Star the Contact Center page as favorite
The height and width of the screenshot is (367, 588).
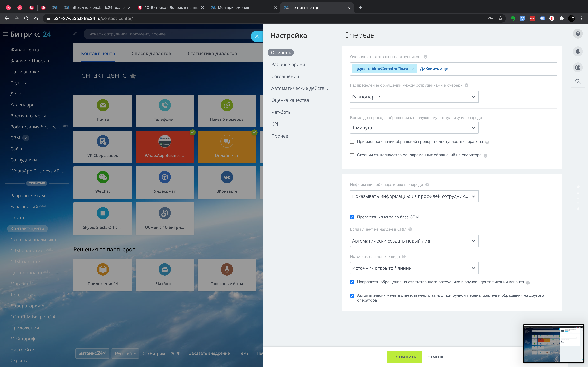click(133, 76)
